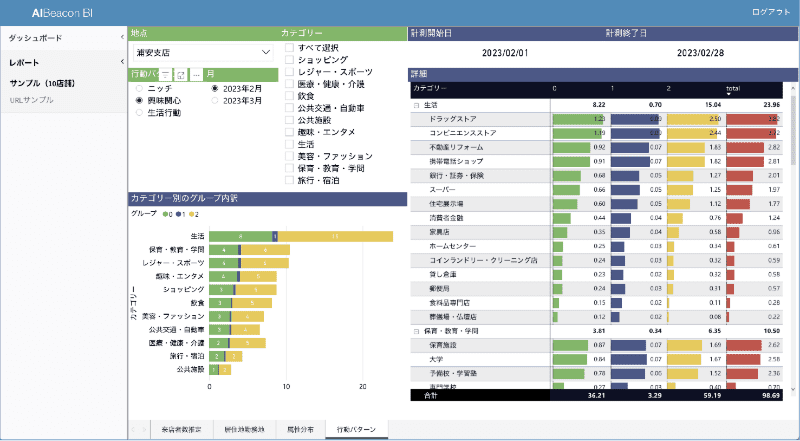
Task: Click the ログアウト link
Action: pos(769,10)
